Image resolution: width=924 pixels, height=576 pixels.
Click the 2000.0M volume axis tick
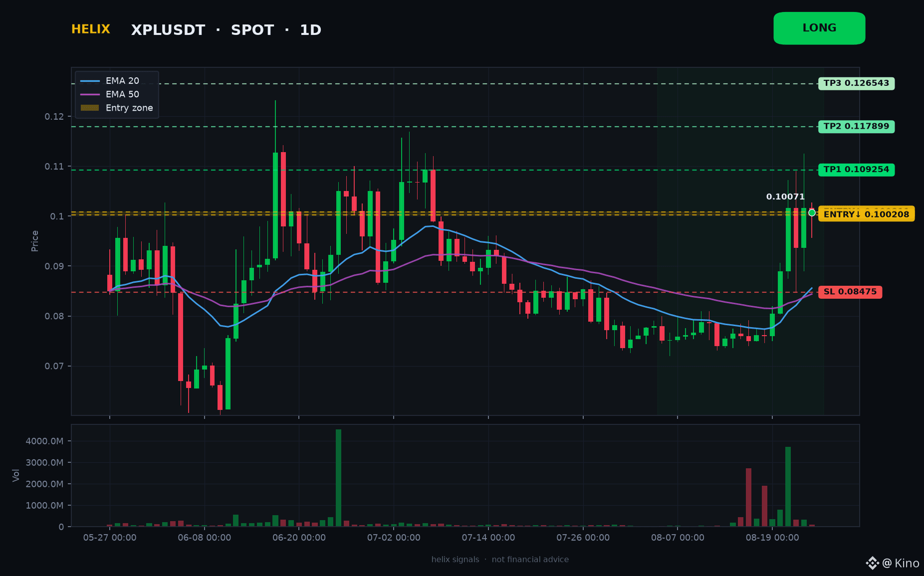coord(44,484)
